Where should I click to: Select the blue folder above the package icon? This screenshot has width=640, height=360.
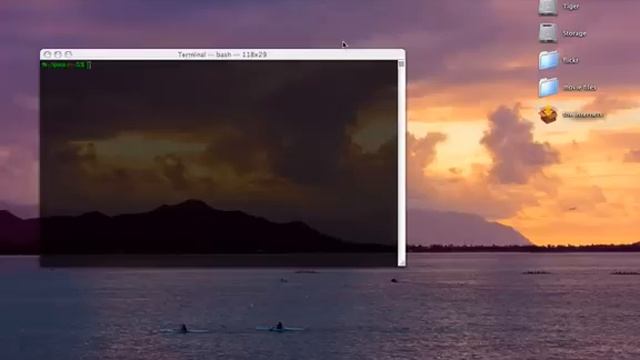click(548, 87)
